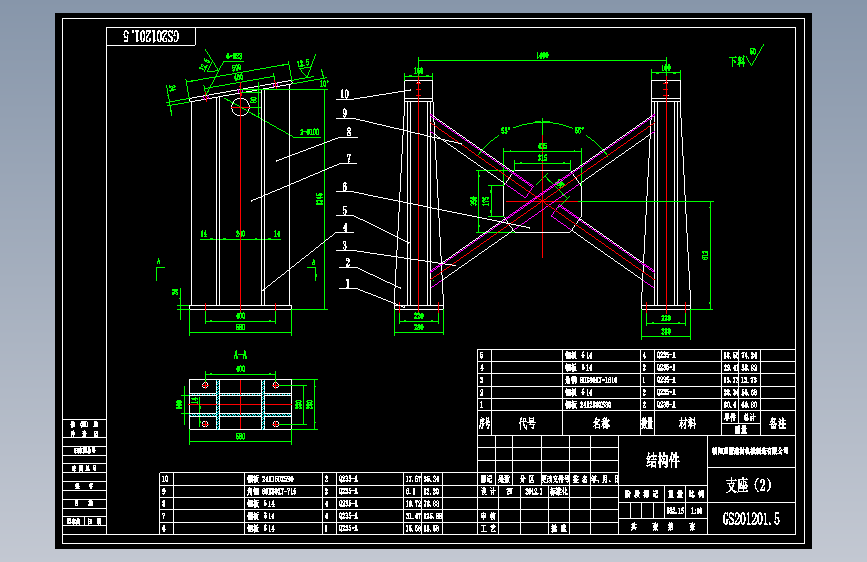Click the 工艺 cell in title block
The height and width of the screenshot is (562, 867).
click(488, 528)
